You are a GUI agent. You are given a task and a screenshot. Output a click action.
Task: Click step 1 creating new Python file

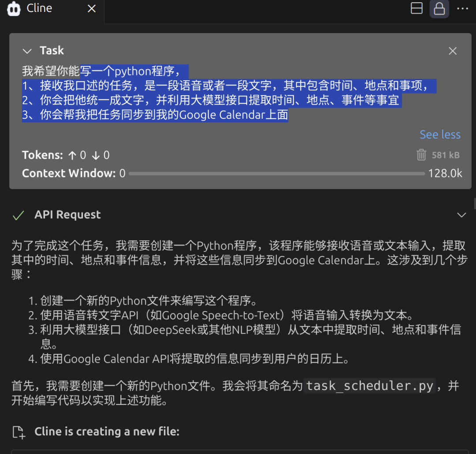click(143, 301)
